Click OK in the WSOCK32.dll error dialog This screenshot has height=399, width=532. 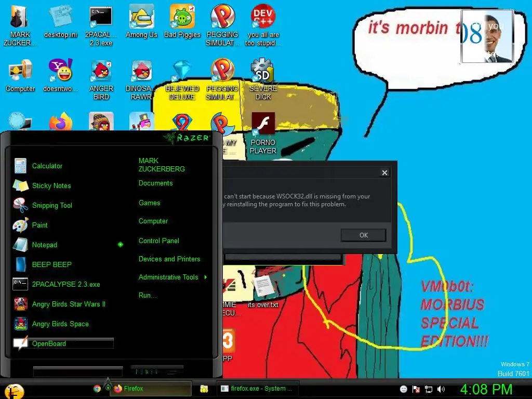[363, 235]
